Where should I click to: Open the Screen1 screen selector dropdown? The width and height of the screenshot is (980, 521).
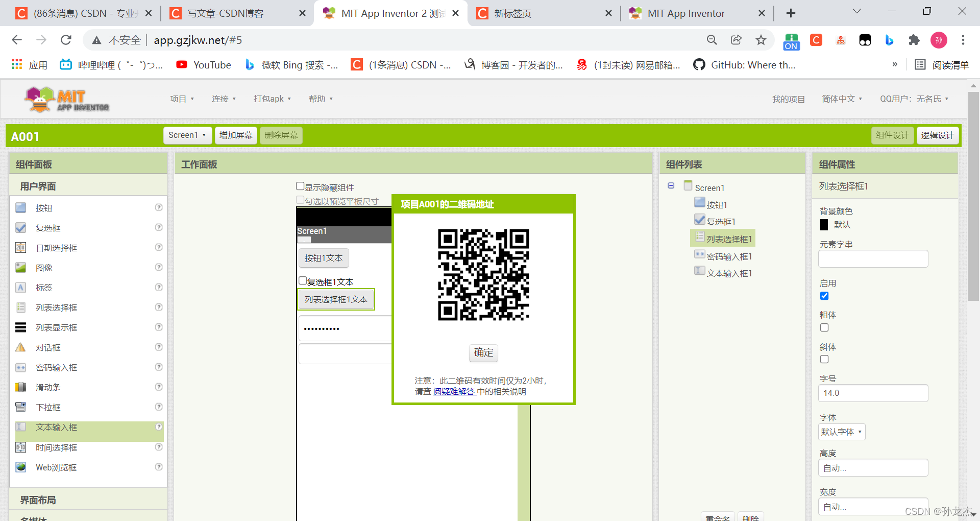[x=187, y=135]
